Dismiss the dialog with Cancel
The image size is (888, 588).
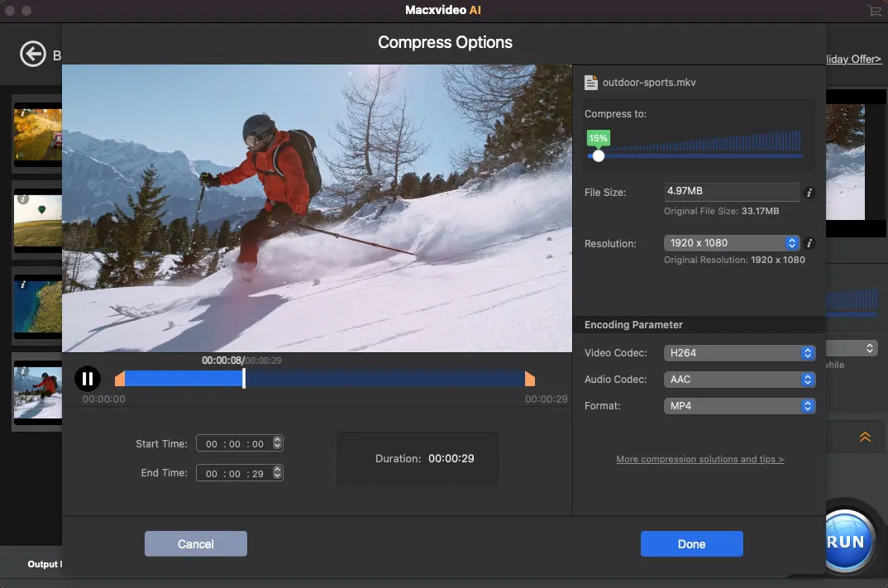click(195, 543)
